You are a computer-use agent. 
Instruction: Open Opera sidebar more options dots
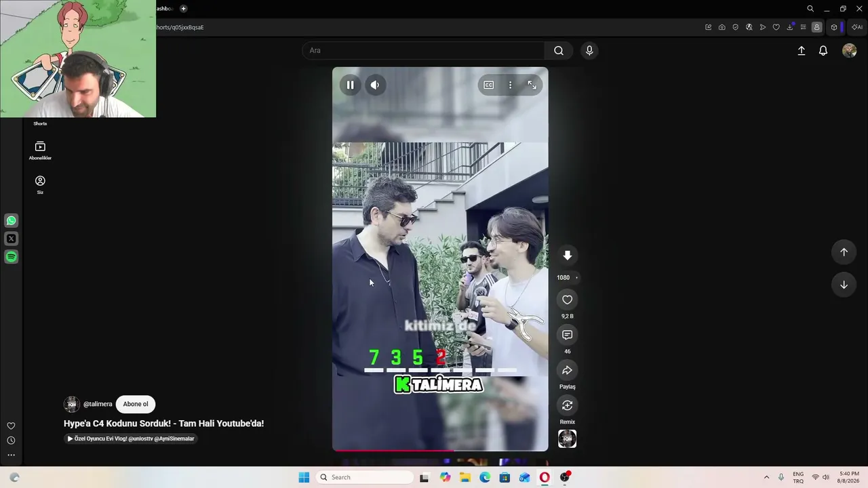coord(11,455)
